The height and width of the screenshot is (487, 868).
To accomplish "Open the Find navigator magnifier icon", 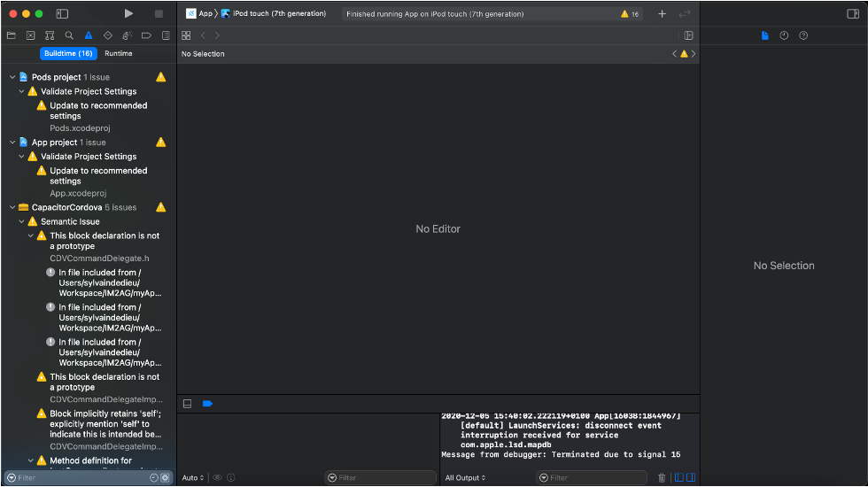I will (x=69, y=35).
